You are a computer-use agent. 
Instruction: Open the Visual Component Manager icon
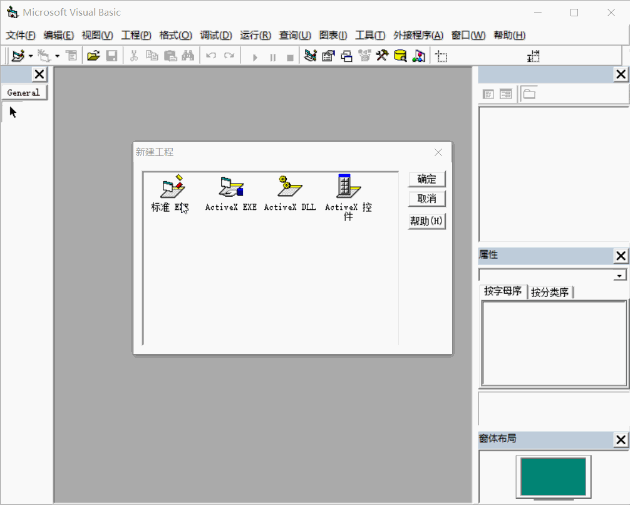(418, 56)
